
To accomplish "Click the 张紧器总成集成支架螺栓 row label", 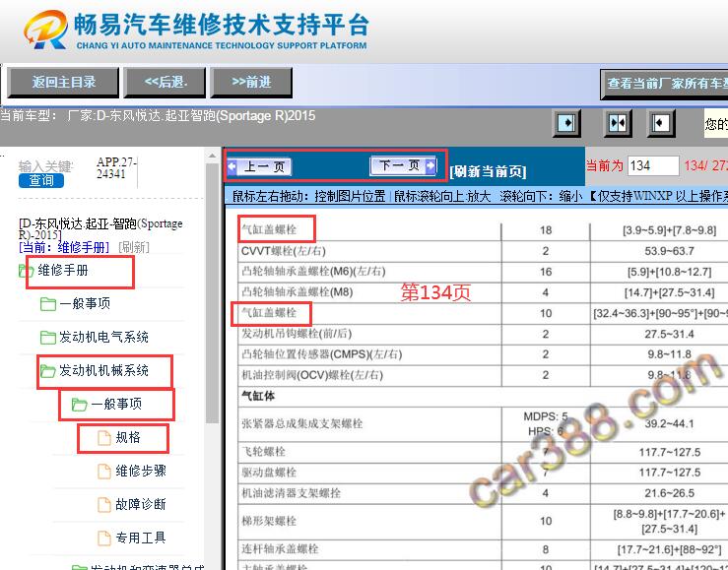I will coord(301,423).
